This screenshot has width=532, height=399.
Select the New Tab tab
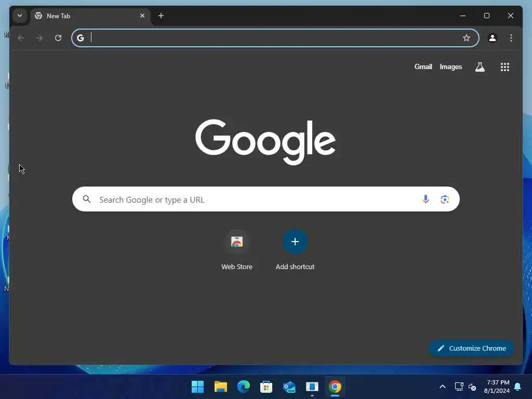[90, 16]
